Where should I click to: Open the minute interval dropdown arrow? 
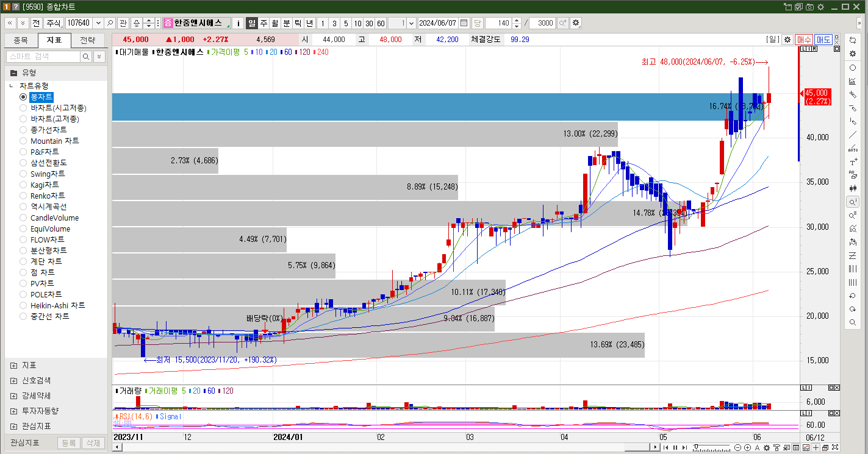coord(411,23)
